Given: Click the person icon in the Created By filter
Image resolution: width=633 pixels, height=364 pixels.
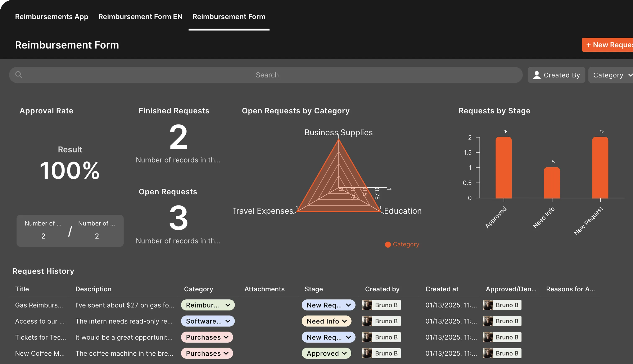Looking at the screenshot, I should (x=537, y=75).
